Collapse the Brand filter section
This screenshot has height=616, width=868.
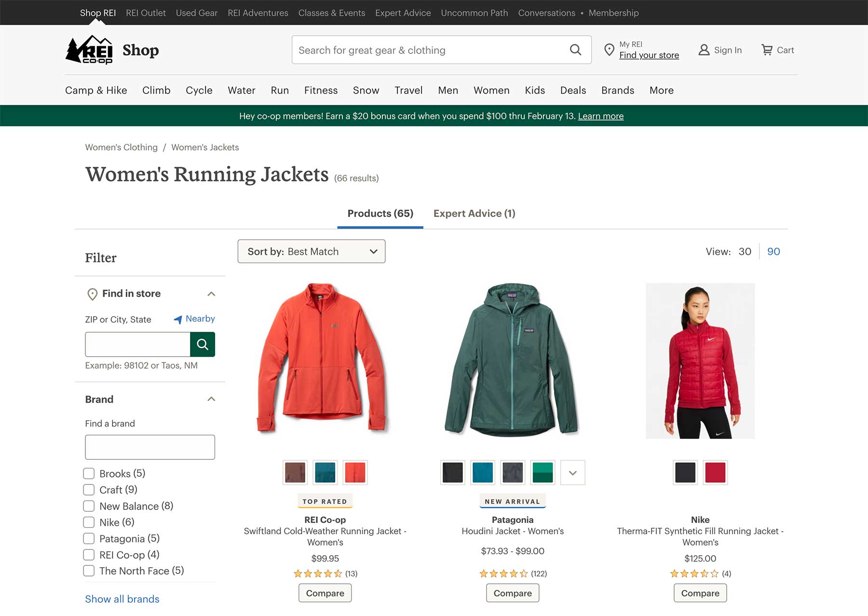click(x=211, y=399)
